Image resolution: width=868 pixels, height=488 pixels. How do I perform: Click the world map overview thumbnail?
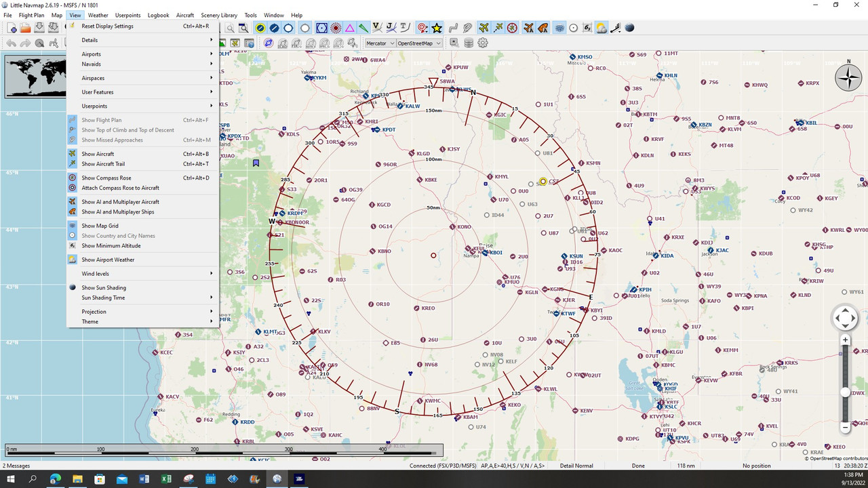click(34, 76)
